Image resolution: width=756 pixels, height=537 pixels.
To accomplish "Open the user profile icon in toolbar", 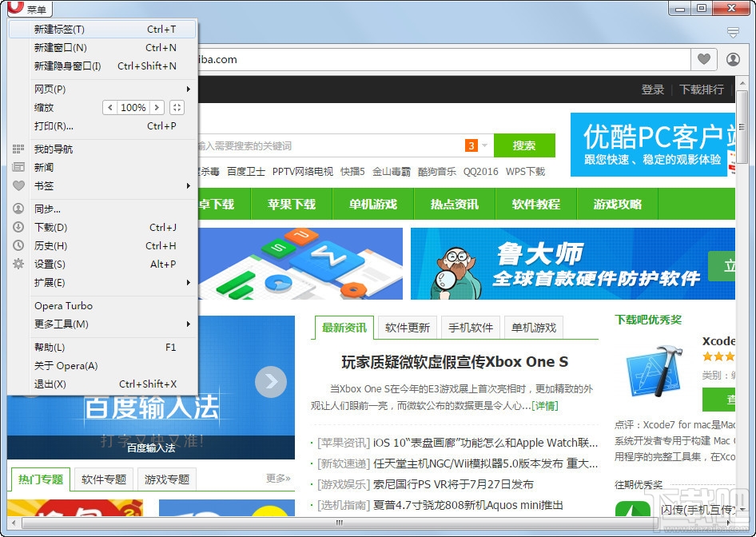I will 732,59.
